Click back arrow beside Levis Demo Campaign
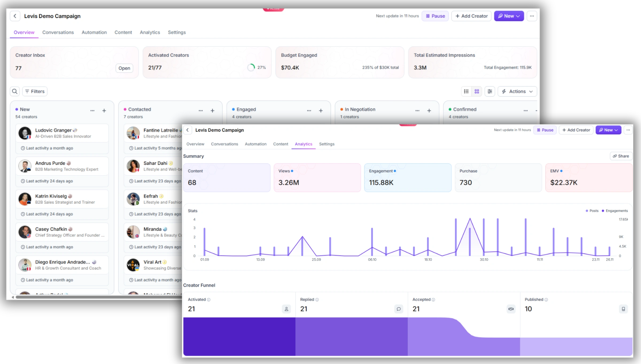This screenshot has height=364, width=641. point(15,16)
